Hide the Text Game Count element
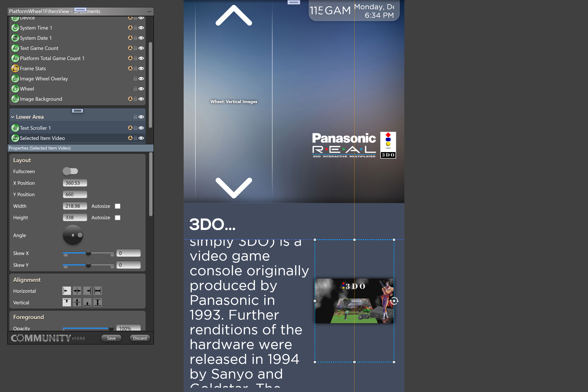 (141, 48)
